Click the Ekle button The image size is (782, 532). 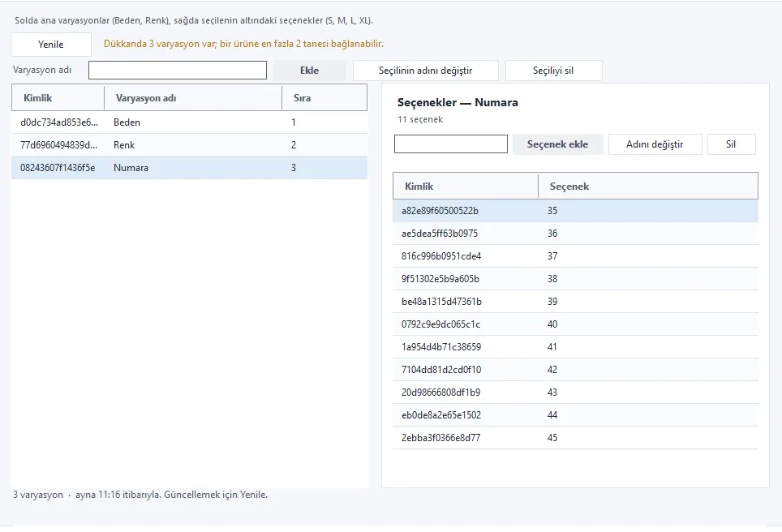(309, 71)
